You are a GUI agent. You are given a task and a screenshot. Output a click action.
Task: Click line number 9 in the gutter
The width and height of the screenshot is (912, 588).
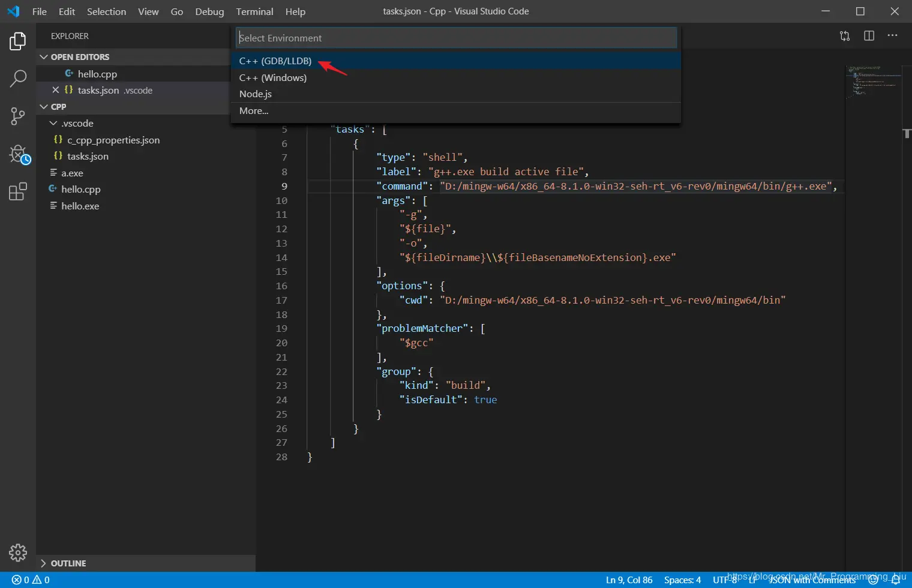click(x=284, y=186)
